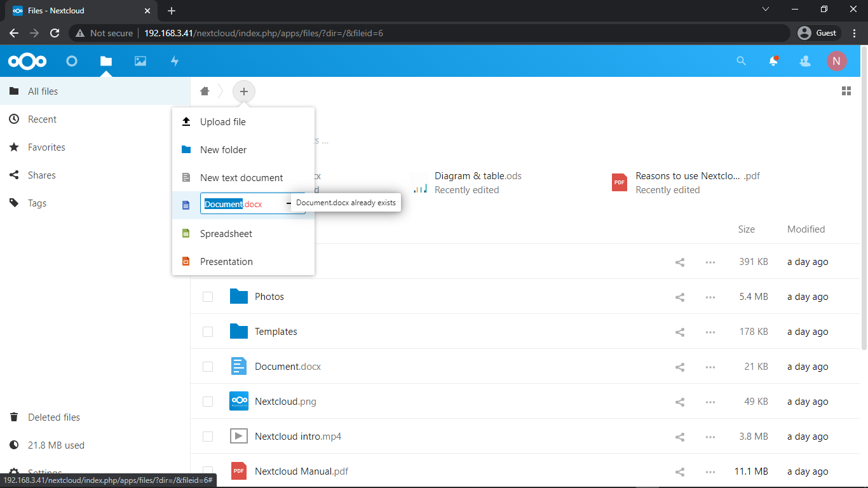The image size is (868, 488).
Task: Share Nextcloud.png via share icon
Action: pyautogui.click(x=680, y=402)
